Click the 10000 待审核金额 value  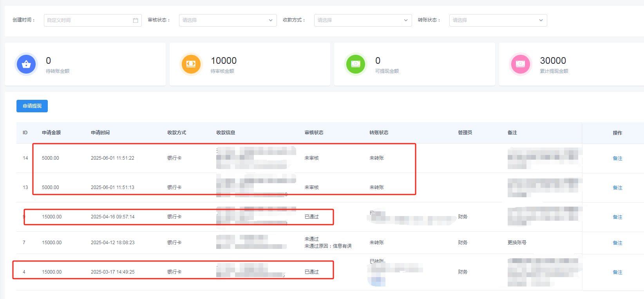pyautogui.click(x=224, y=61)
